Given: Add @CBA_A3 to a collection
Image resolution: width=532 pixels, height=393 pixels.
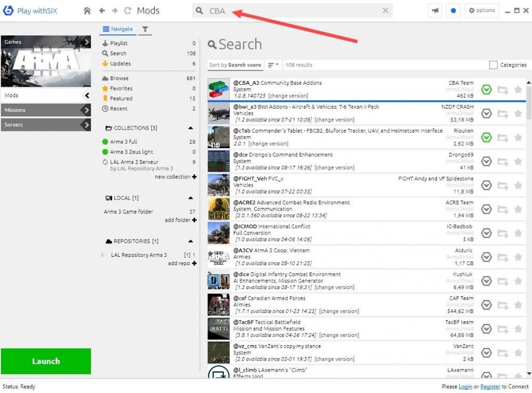Looking at the screenshot, I should 503,90.
